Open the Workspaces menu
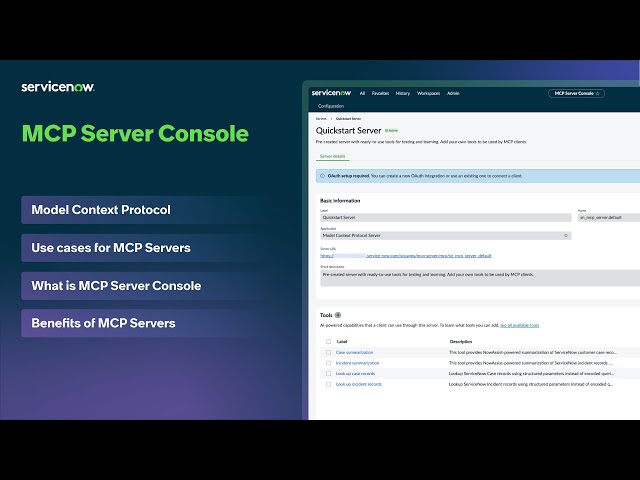Screen dimensions: 640x480 [429, 93]
